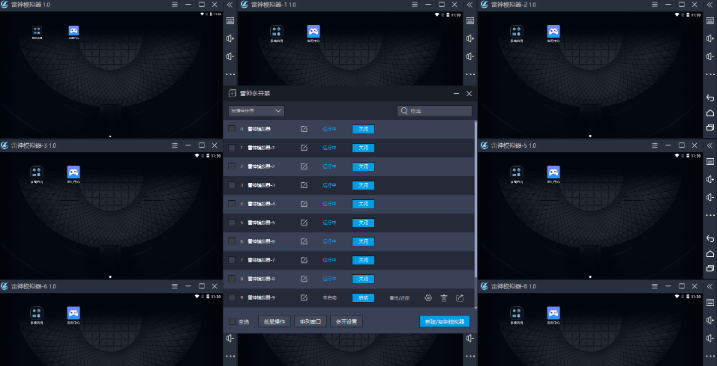The width and height of the screenshot is (717, 366).
Task: Click volume up in unnumbered 雷电模拟器 window sidebar
Action: (x=230, y=38)
